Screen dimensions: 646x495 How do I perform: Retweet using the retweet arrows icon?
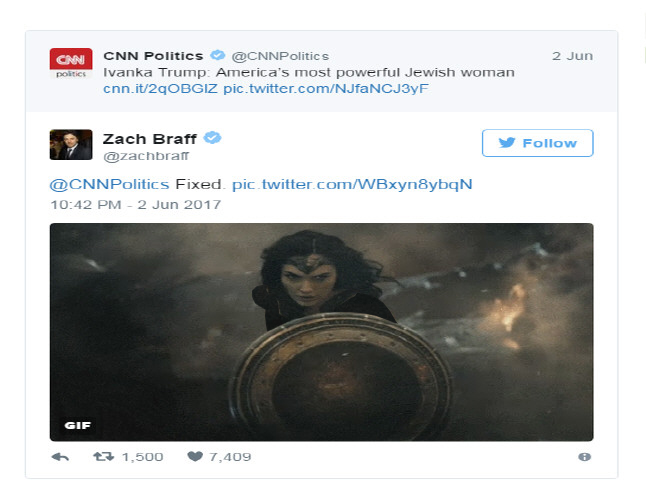pyautogui.click(x=103, y=457)
